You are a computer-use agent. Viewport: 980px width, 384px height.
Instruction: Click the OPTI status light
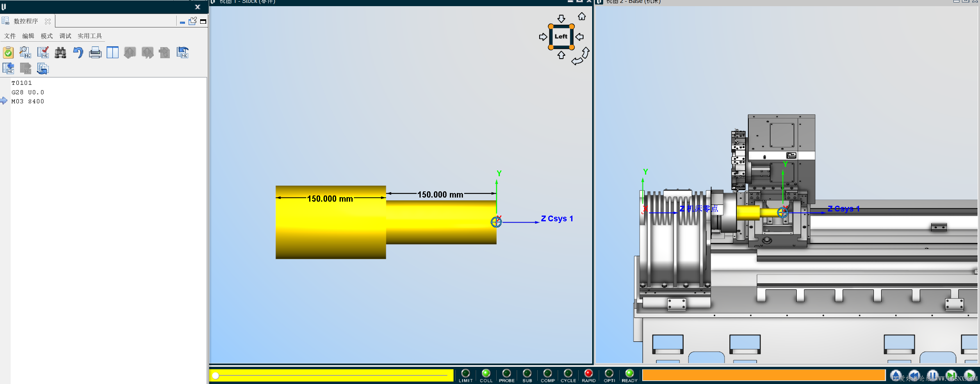tap(609, 373)
